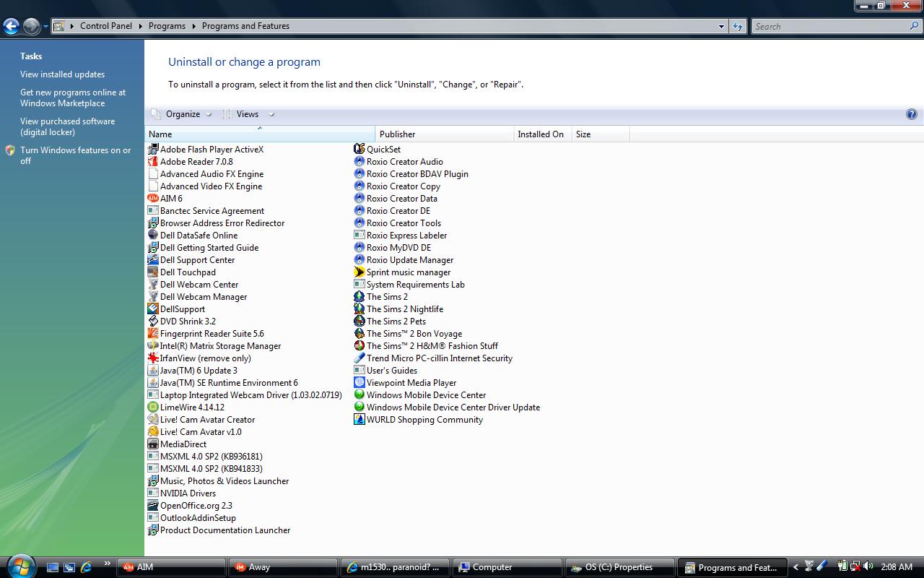Click the OpenOffice.org 2.3 icon
924x578 pixels.
click(153, 506)
